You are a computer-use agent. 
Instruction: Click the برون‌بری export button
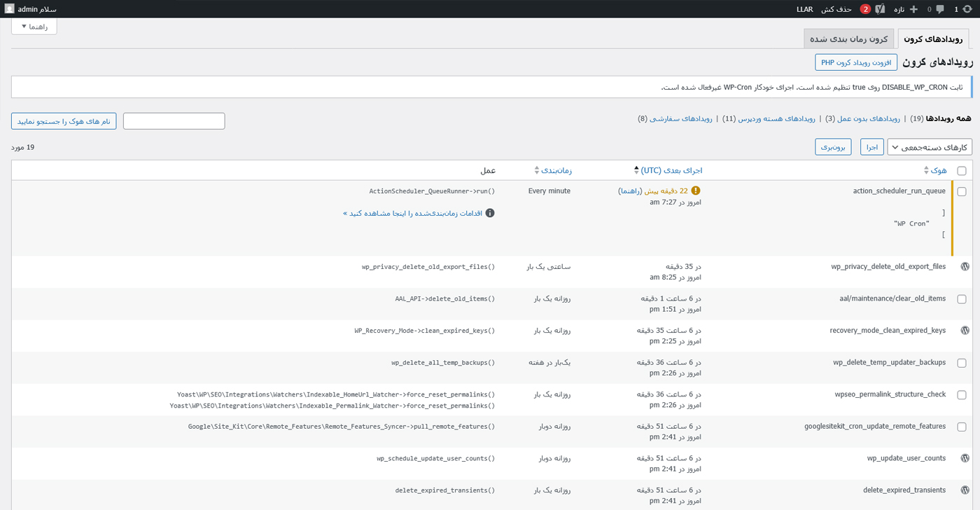(x=833, y=147)
